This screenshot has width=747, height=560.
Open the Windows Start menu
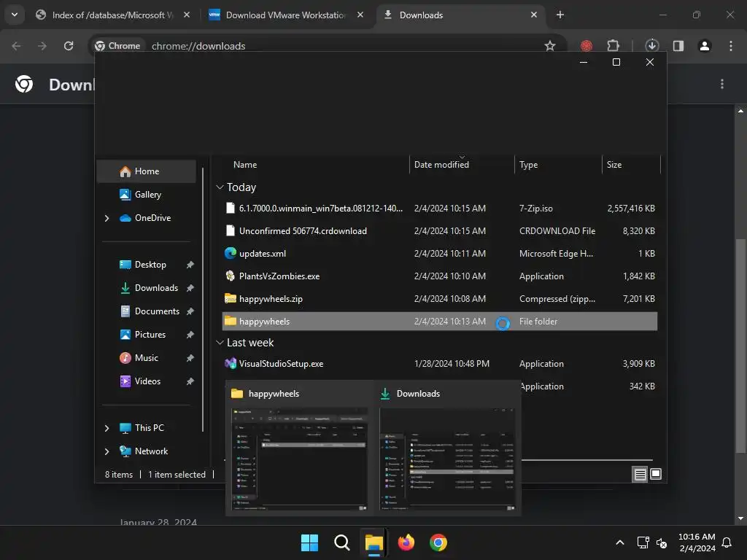(x=309, y=542)
